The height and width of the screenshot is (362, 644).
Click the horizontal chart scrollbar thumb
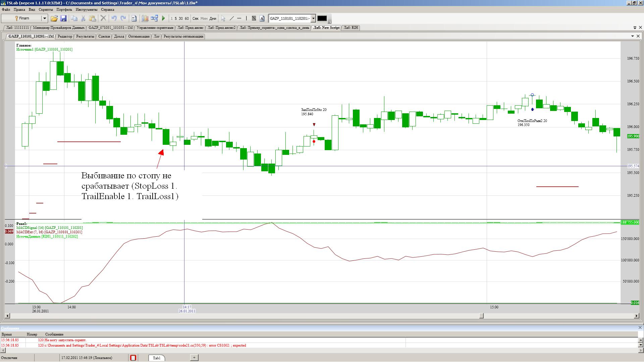(481, 316)
